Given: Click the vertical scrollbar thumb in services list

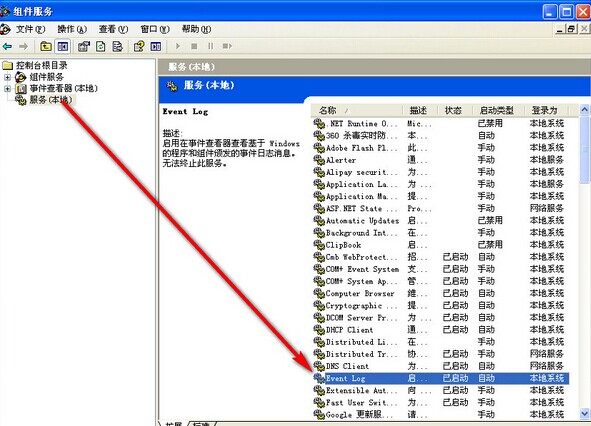Looking at the screenshot, I should [x=585, y=150].
